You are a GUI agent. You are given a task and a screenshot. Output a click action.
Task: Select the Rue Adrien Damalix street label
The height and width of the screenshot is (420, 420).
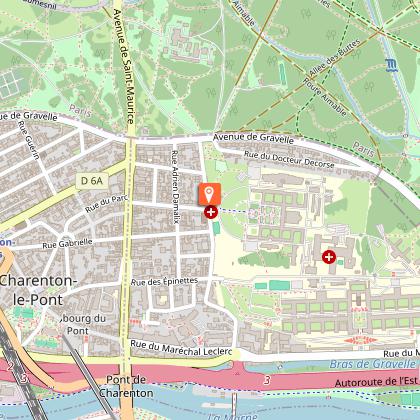175,186
